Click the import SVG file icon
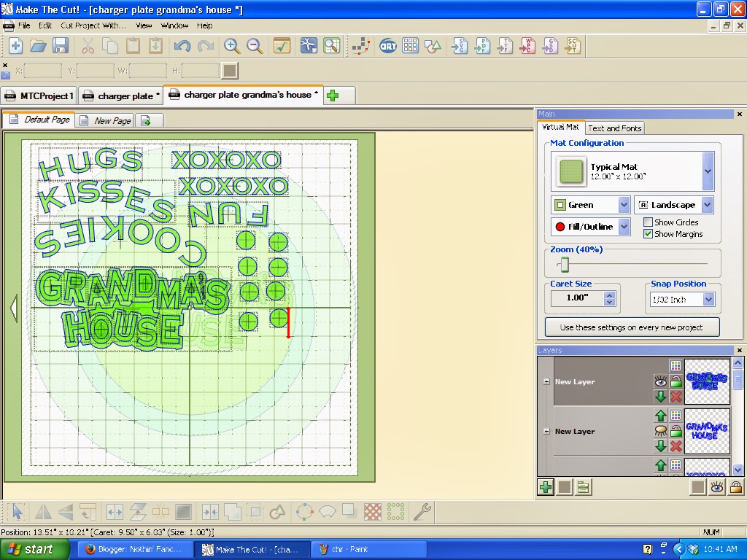Image resolution: width=747 pixels, height=560 pixels. pyautogui.click(x=460, y=46)
